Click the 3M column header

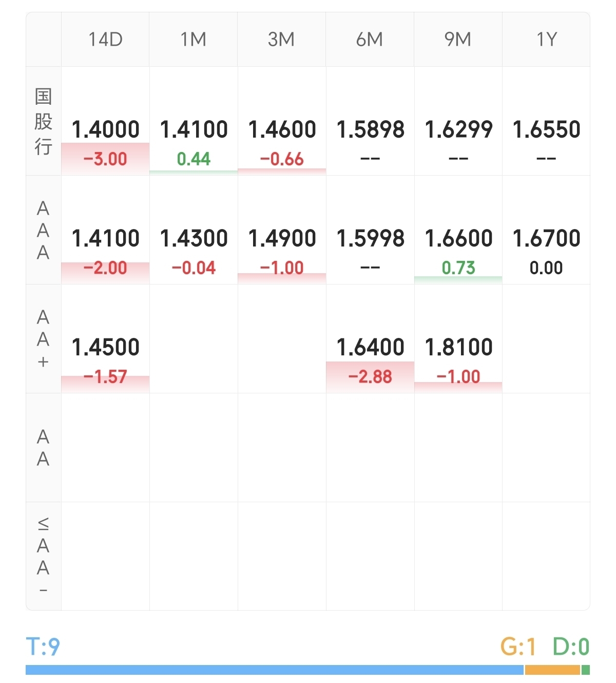[x=281, y=40]
